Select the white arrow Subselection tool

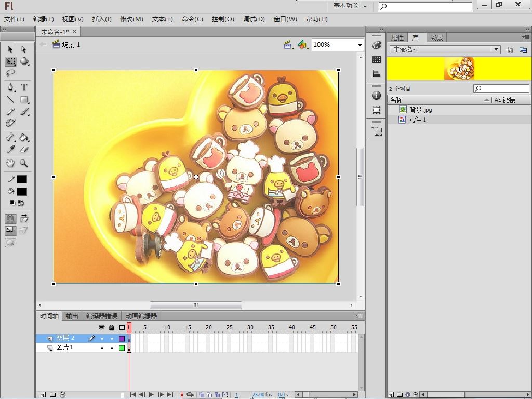[x=24, y=49]
